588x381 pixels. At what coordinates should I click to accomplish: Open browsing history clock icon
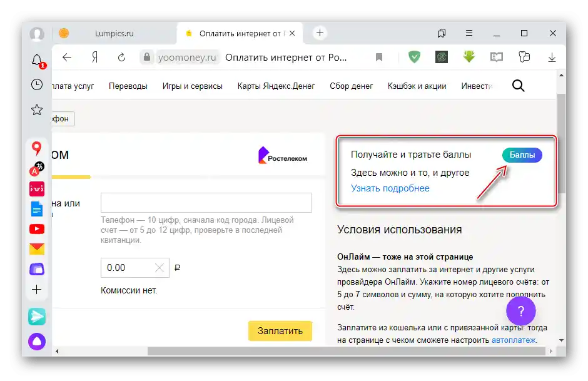point(37,84)
